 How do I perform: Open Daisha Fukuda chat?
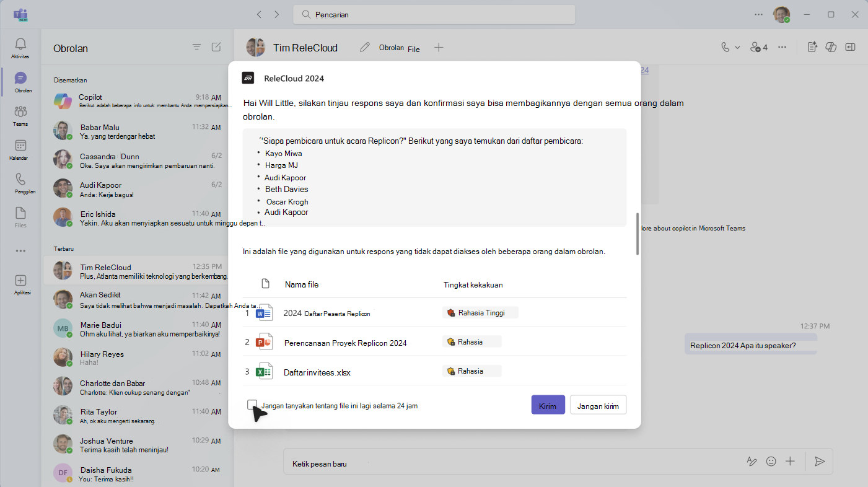click(137, 474)
